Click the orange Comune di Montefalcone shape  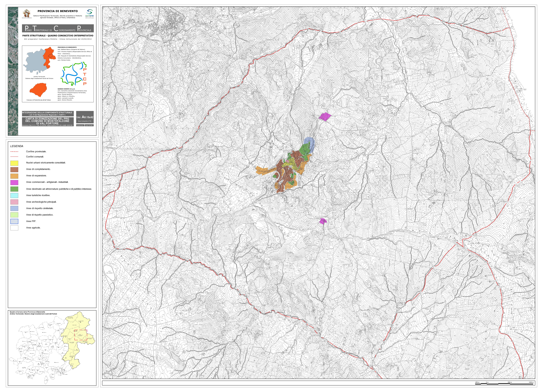38,90
